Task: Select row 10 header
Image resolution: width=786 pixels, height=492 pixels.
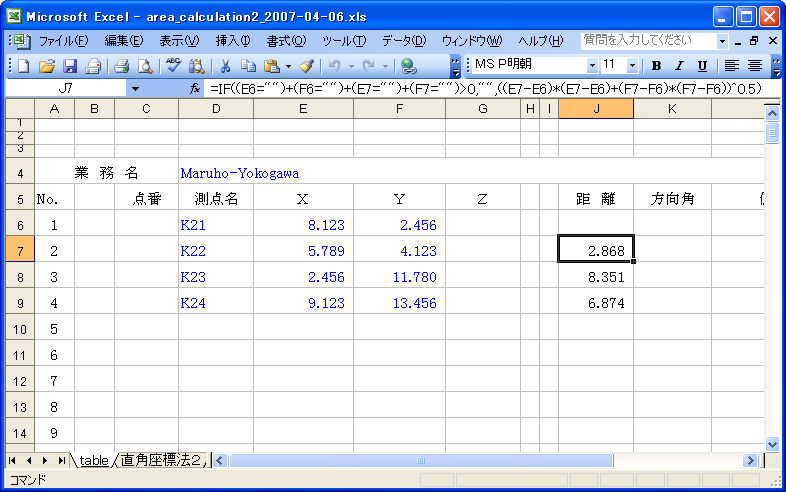Action: coord(20,329)
